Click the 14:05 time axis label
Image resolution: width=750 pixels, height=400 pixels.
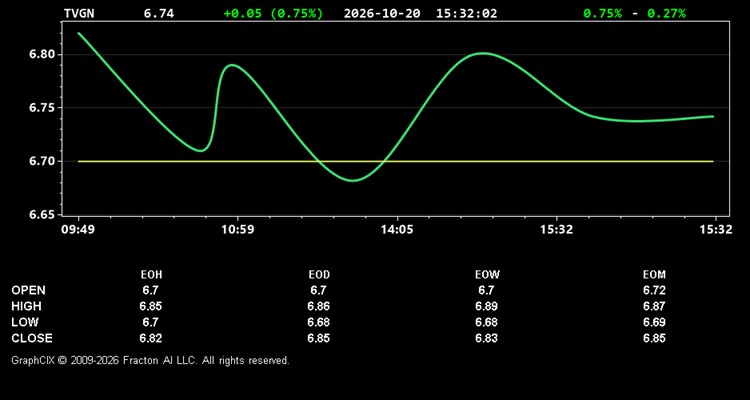pyautogui.click(x=397, y=230)
